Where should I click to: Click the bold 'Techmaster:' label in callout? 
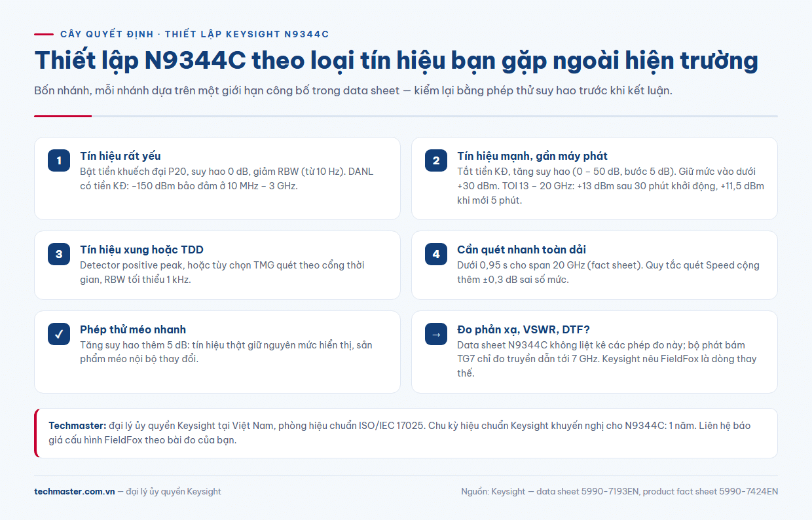(77, 426)
